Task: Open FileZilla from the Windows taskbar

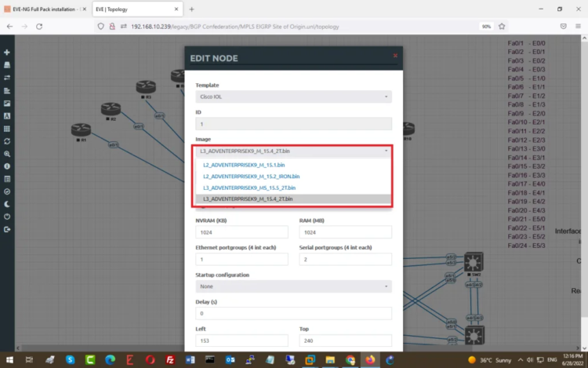Action: click(170, 360)
